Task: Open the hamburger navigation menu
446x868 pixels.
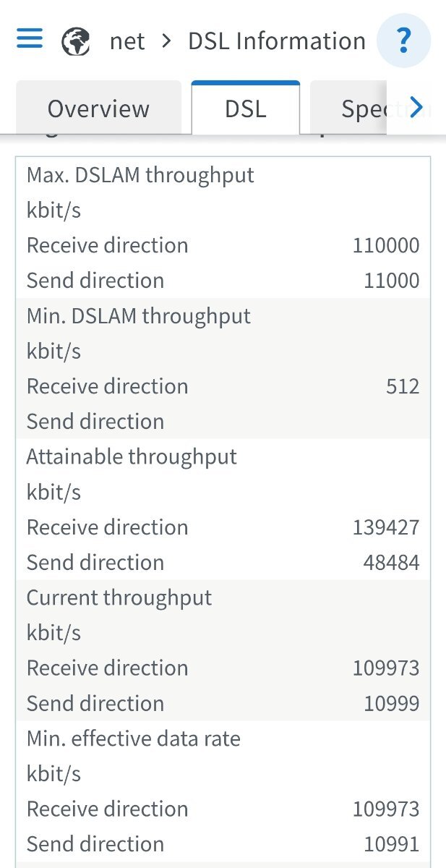Action: point(30,39)
